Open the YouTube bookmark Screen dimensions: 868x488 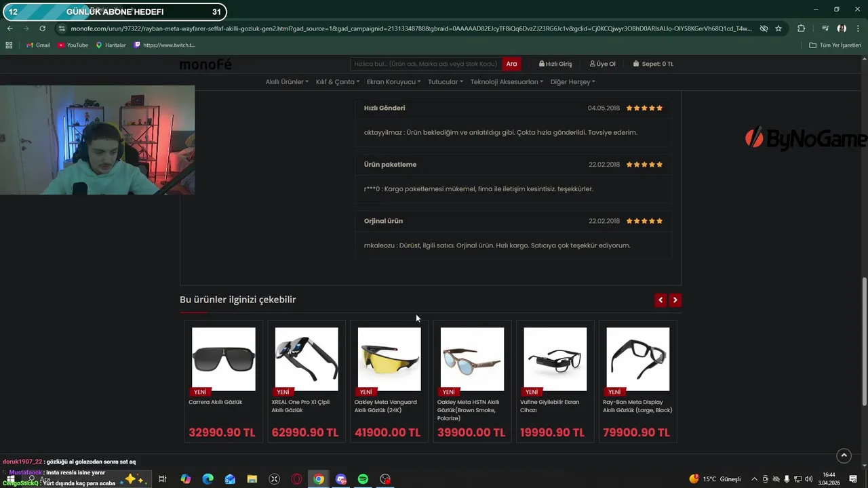click(73, 45)
